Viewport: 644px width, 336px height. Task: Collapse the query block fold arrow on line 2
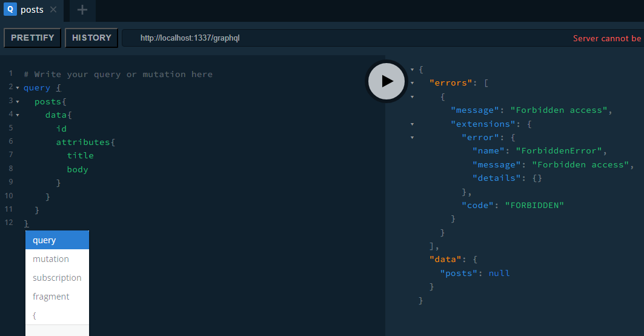pyautogui.click(x=17, y=88)
